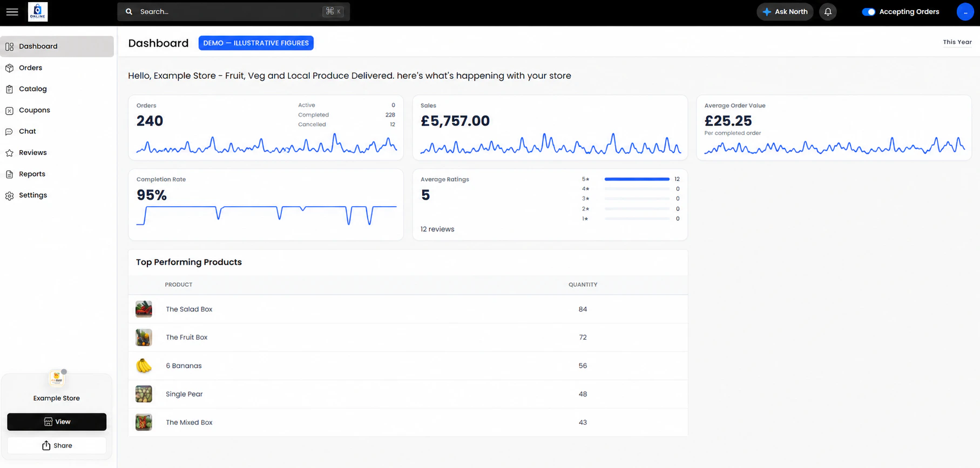
Task: Click the 5-star rating bar
Action: [637, 179]
